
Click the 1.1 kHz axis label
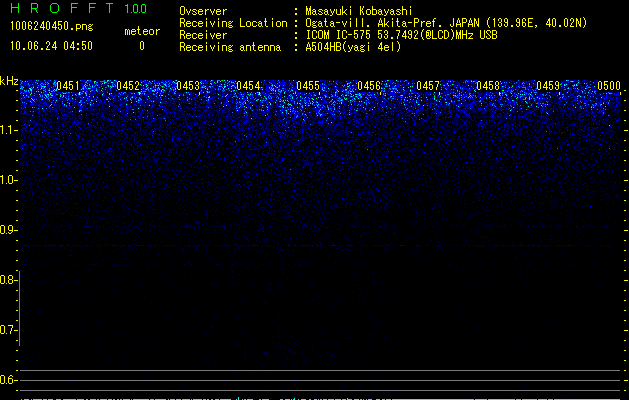[x=9, y=130]
